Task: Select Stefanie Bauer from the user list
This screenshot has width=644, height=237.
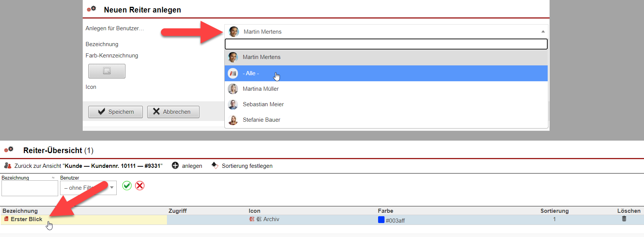Action: coord(261,120)
